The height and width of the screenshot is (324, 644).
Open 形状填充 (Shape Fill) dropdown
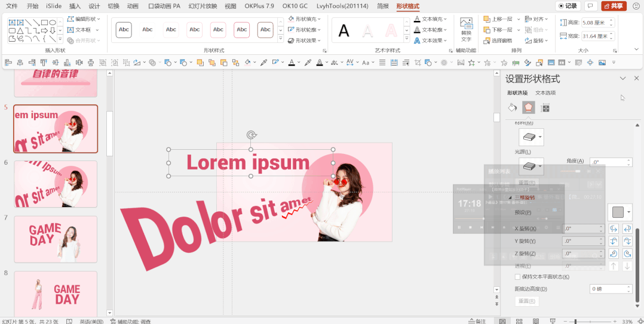(304, 19)
